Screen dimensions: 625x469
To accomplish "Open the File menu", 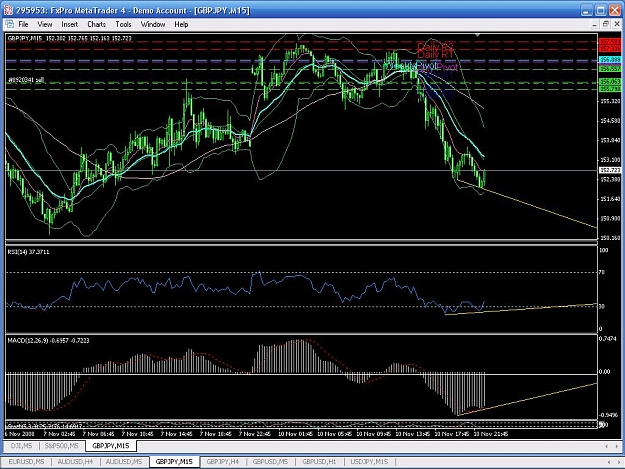I will [23, 24].
